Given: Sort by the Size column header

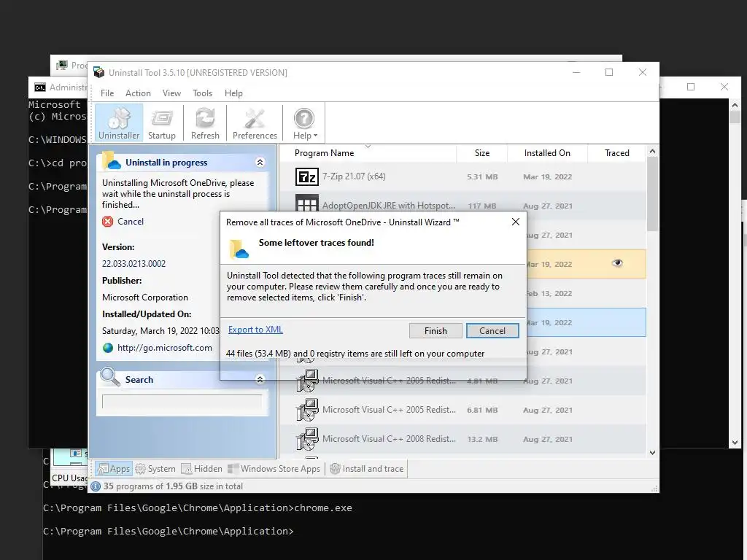Looking at the screenshot, I should 482,153.
